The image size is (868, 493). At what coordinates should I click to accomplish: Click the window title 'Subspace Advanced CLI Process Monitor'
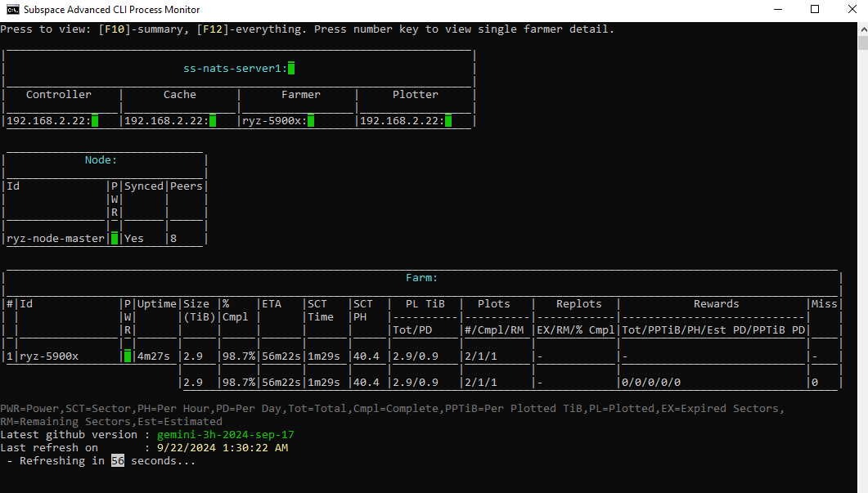tap(112, 10)
